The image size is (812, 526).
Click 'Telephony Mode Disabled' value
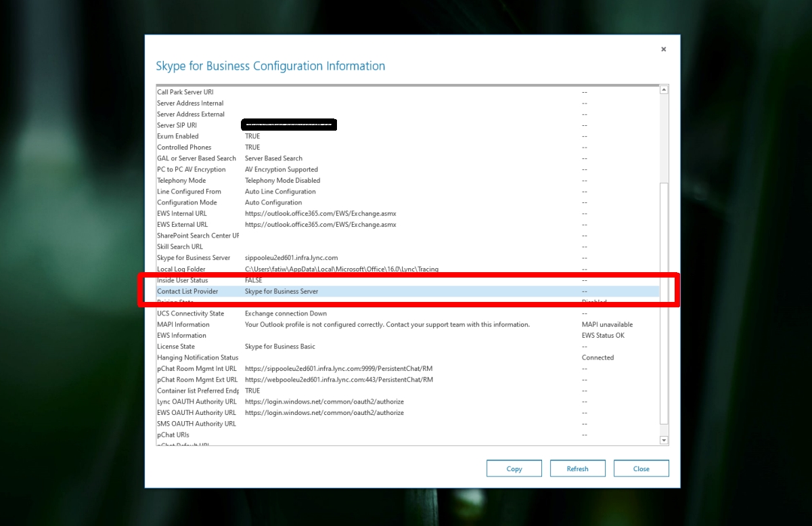click(282, 181)
